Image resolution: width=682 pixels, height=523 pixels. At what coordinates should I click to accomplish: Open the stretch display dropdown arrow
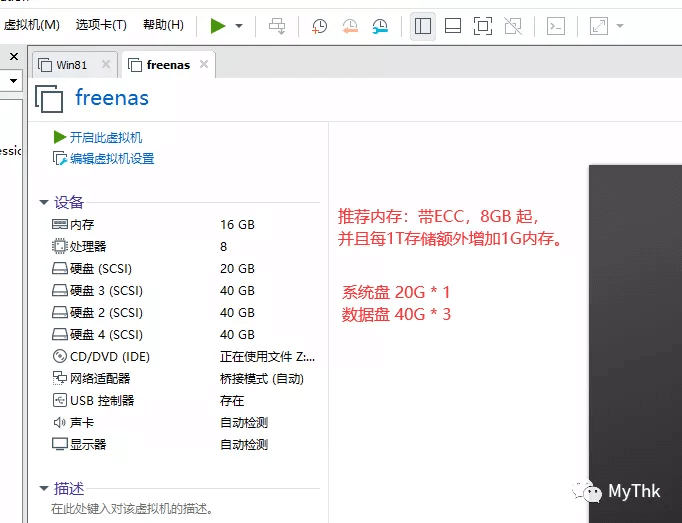click(620, 26)
